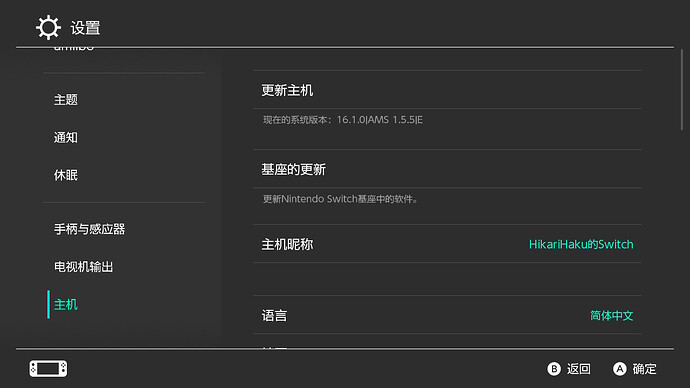Click the 简体中文 language value

(612, 315)
